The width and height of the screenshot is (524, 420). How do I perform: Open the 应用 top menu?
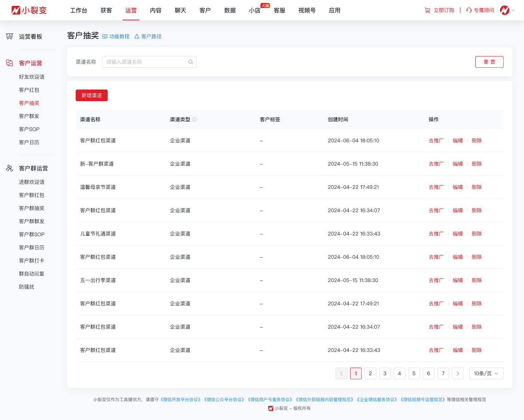click(335, 10)
